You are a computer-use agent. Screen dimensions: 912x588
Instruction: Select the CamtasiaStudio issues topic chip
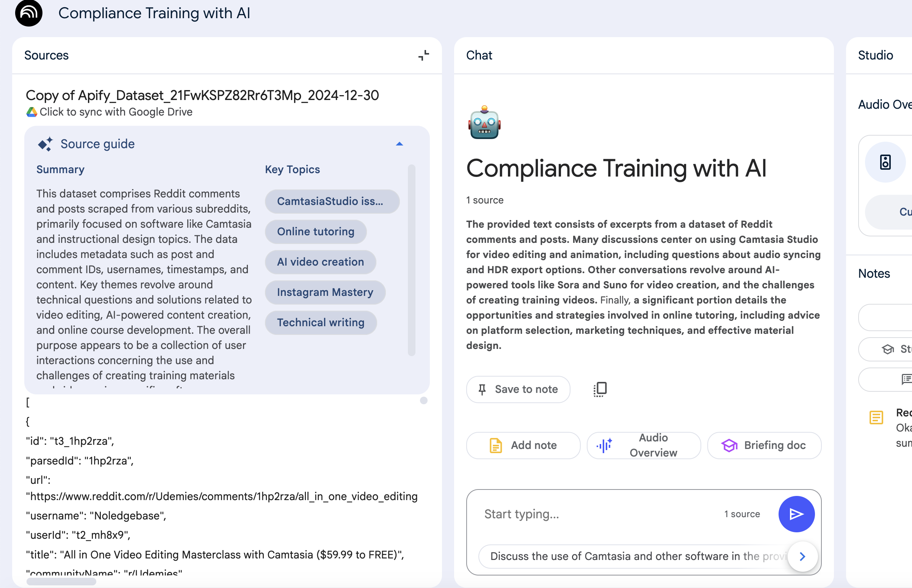332,201
